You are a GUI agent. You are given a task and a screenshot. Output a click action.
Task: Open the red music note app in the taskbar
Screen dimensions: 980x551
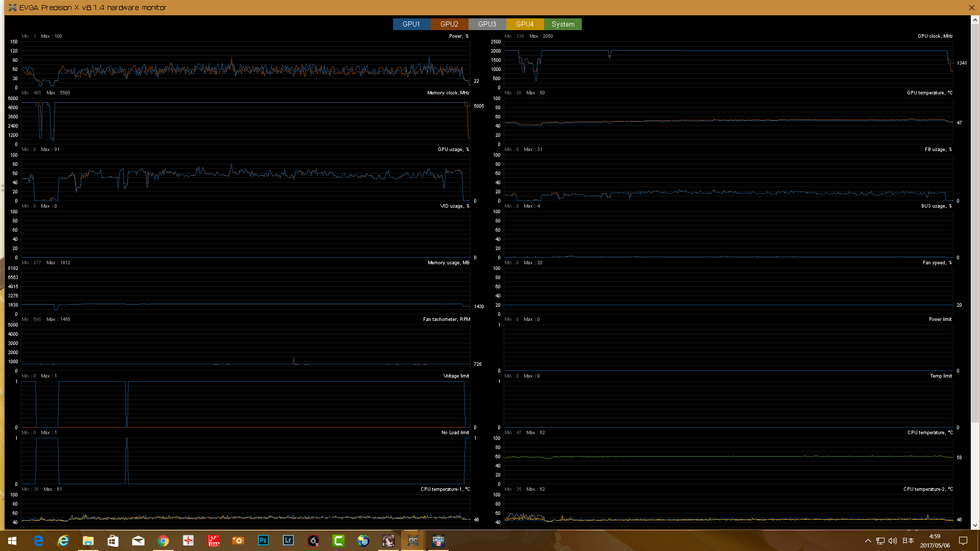pos(213,541)
